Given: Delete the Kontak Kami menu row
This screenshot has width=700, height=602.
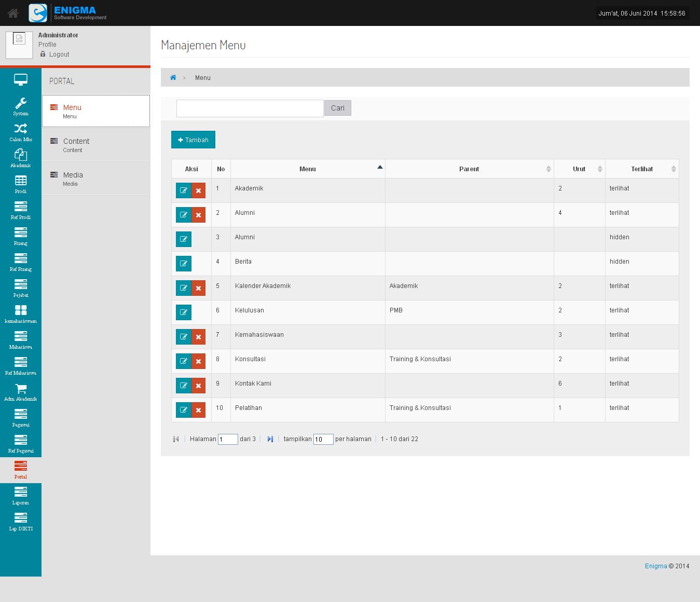Looking at the screenshot, I should (198, 386).
